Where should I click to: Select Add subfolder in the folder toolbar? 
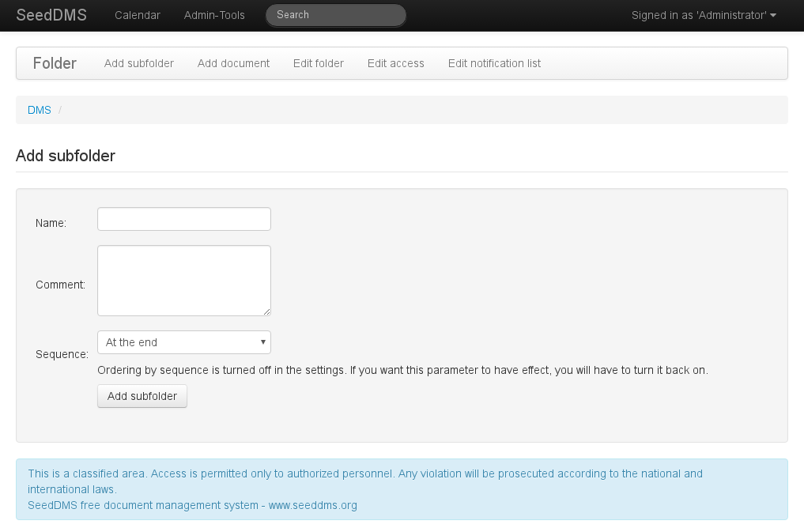pos(139,63)
